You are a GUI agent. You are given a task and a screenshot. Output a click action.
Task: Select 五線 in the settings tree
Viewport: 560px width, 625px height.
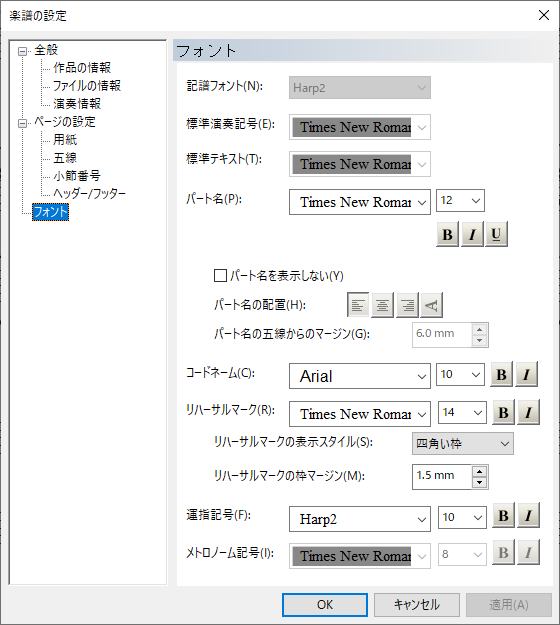coord(65,158)
